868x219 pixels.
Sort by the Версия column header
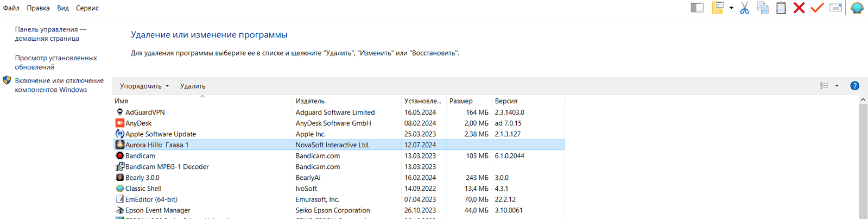528,101
